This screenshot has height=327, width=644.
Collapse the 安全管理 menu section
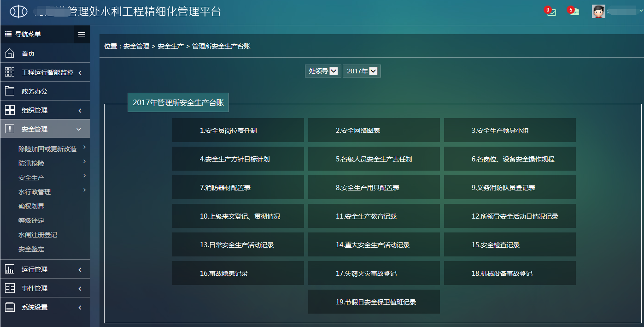(79, 130)
